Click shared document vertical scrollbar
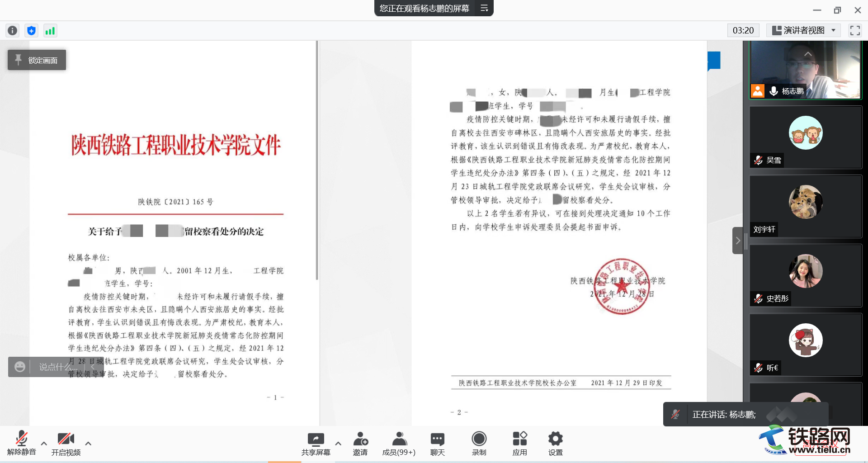Viewport: 868px width, 463px height. click(317, 161)
